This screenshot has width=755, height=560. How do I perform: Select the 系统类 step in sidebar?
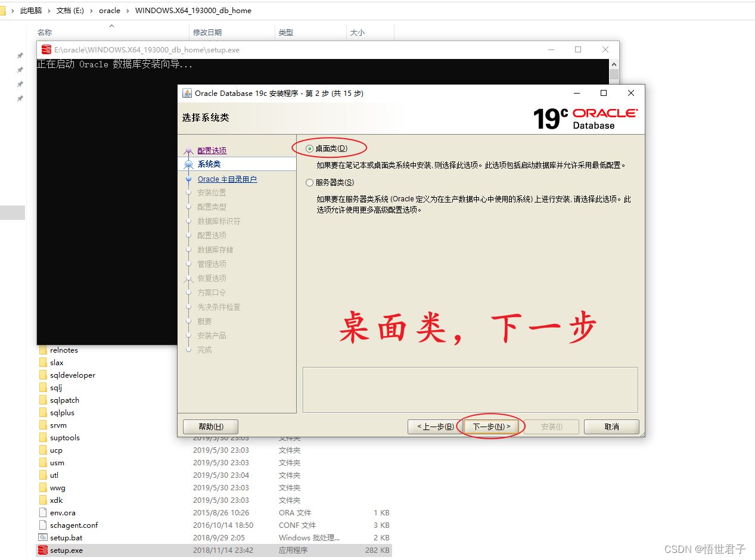coord(209,164)
